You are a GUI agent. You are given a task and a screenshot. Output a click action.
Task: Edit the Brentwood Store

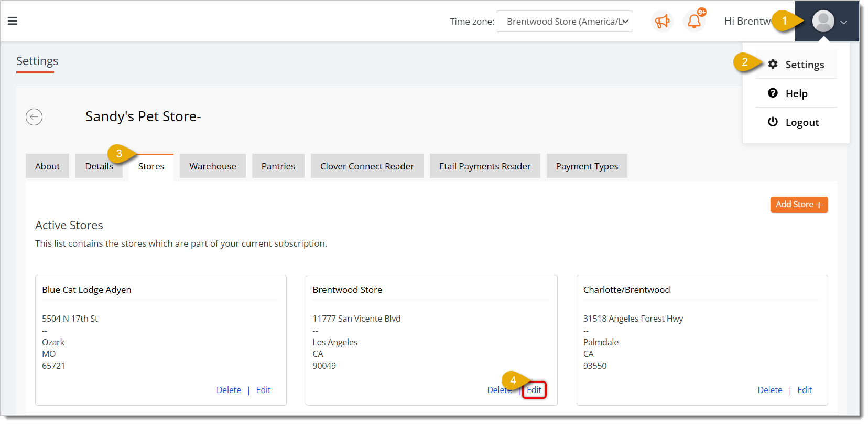[534, 390]
